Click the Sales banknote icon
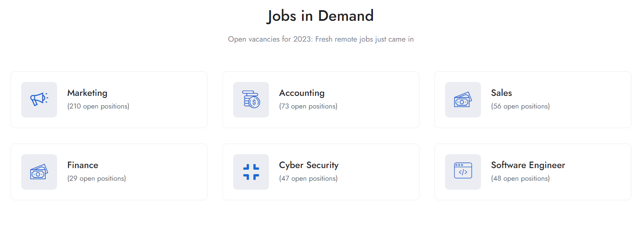This screenshot has width=644, height=226. pyautogui.click(x=463, y=100)
